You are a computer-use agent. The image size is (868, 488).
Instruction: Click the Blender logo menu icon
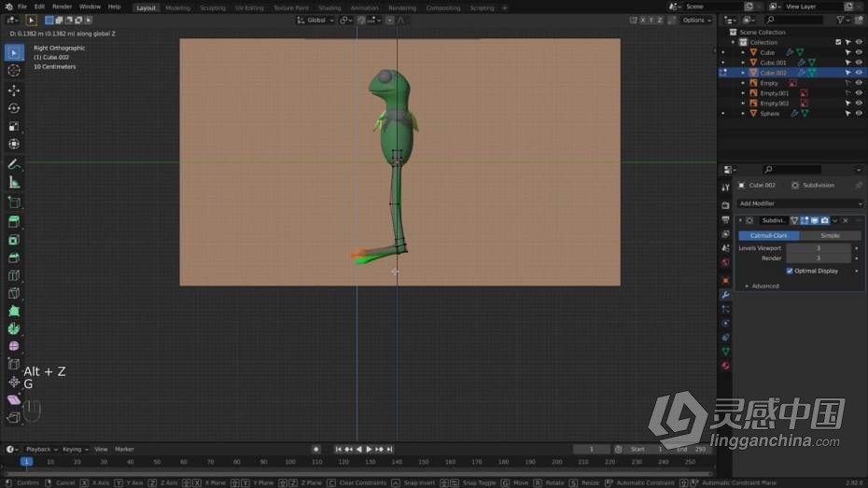[8, 7]
